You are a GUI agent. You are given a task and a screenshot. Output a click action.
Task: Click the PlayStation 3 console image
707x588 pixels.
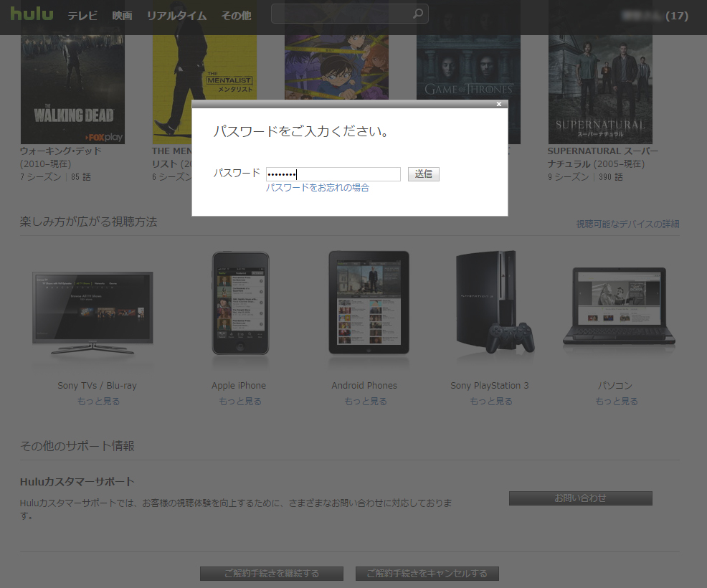495,302
